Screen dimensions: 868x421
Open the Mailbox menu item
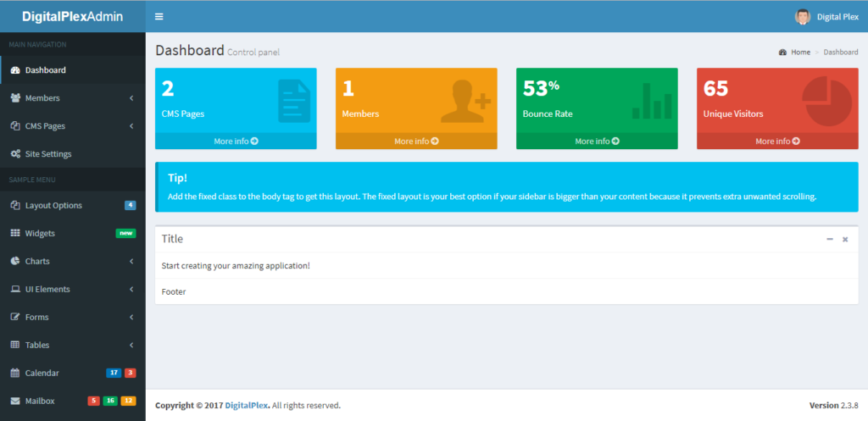[73, 401]
